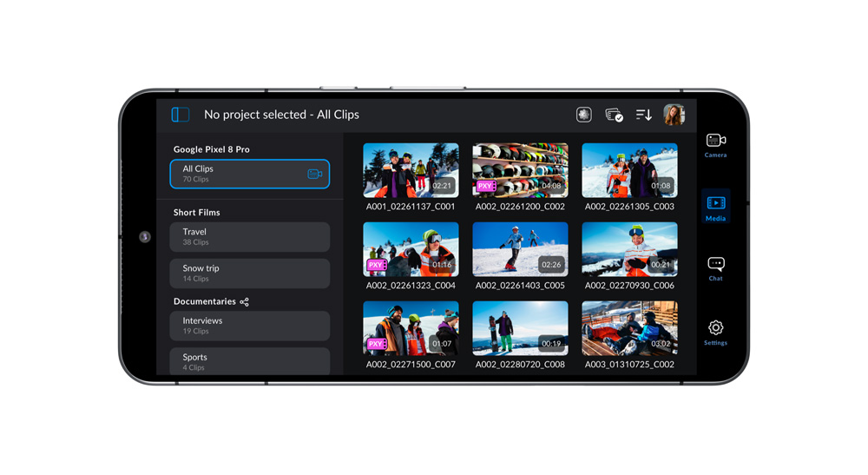
Task: Click the PXY badge on clip C002
Action: coord(487,186)
